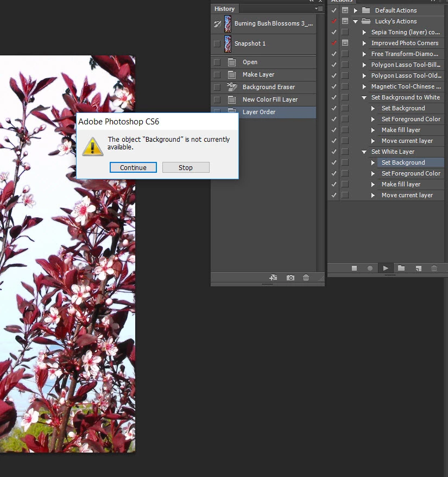Select the Snapshot 1 thumbnail in History
The image size is (448, 477).
click(228, 43)
